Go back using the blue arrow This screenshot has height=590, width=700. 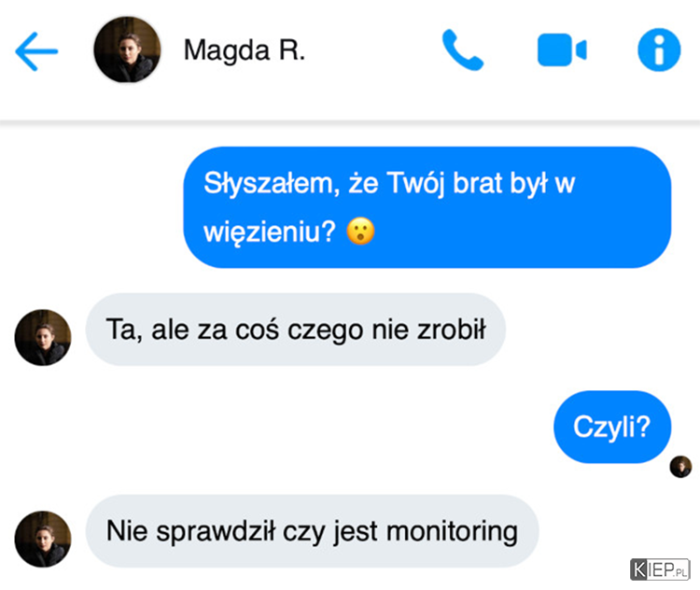(36, 51)
